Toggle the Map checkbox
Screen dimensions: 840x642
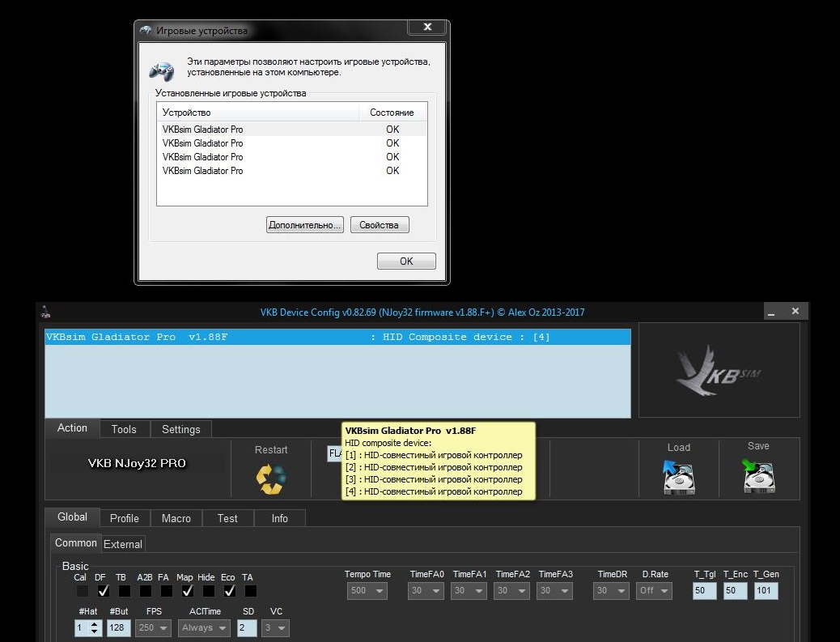[x=188, y=590]
